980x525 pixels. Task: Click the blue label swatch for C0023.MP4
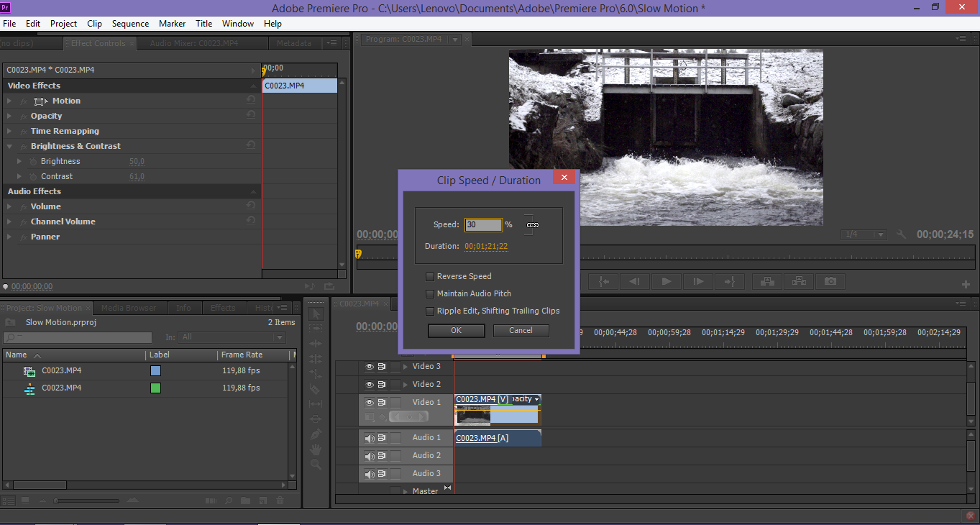(x=155, y=371)
